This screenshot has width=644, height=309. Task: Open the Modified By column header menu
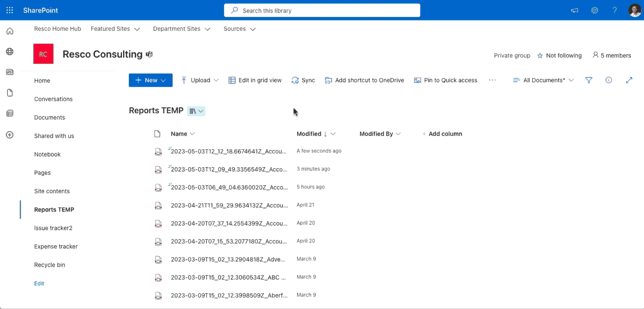click(380, 134)
